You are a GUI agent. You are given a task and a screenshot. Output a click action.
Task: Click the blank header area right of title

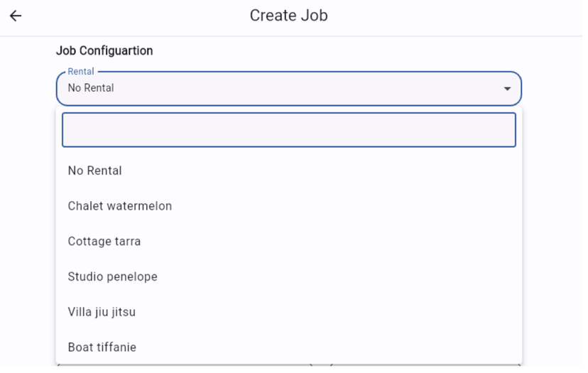coord(454,16)
